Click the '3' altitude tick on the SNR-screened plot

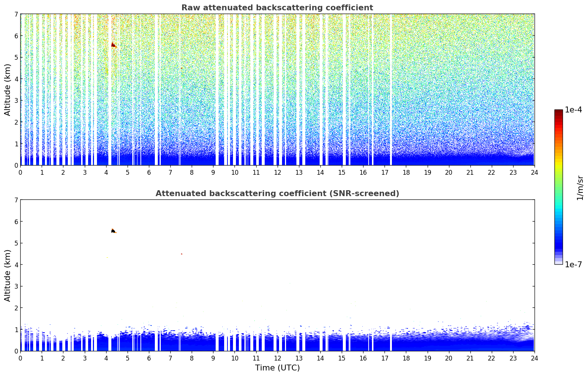16,286
